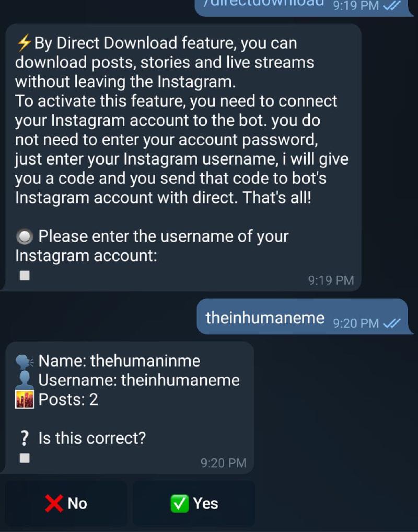Tap the person silhouette icon beside Username
Image resolution: width=418 pixels, height=532 pixels.
25,380
